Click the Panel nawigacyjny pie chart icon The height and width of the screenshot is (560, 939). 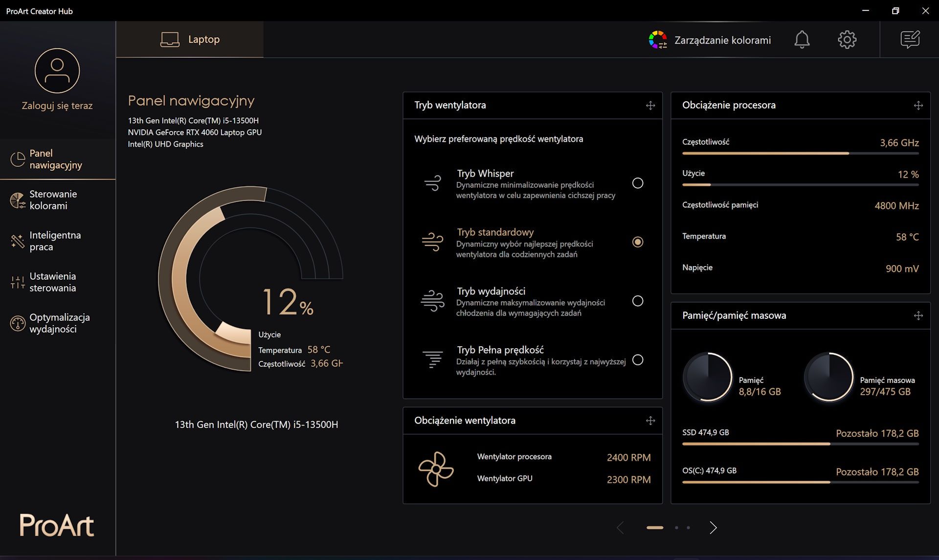tap(18, 159)
